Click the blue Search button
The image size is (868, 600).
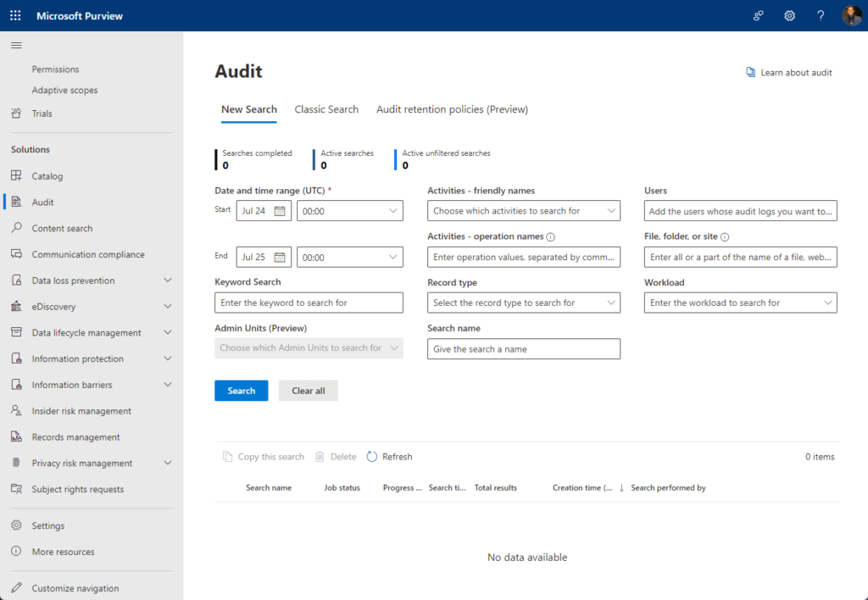click(x=242, y=391)
